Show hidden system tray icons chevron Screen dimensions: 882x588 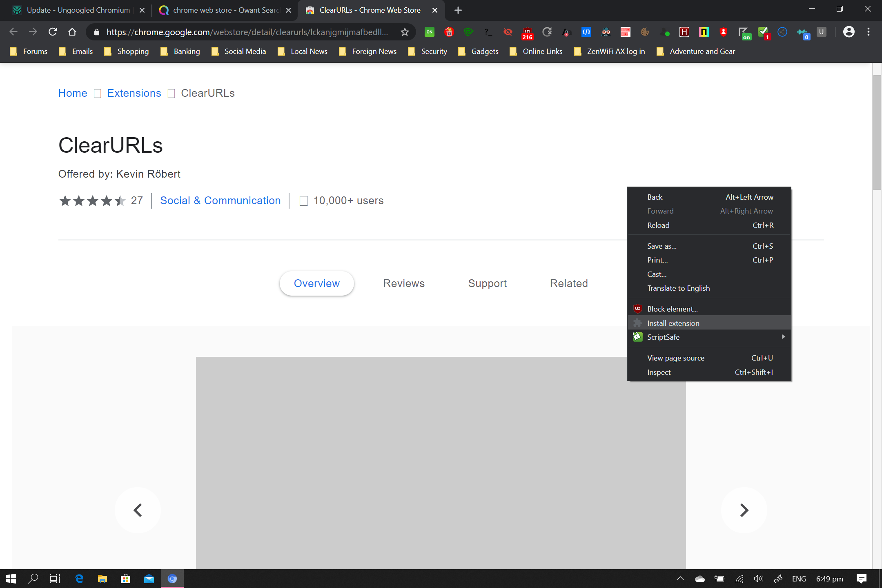pyautogui.click(x=680, y=579)
